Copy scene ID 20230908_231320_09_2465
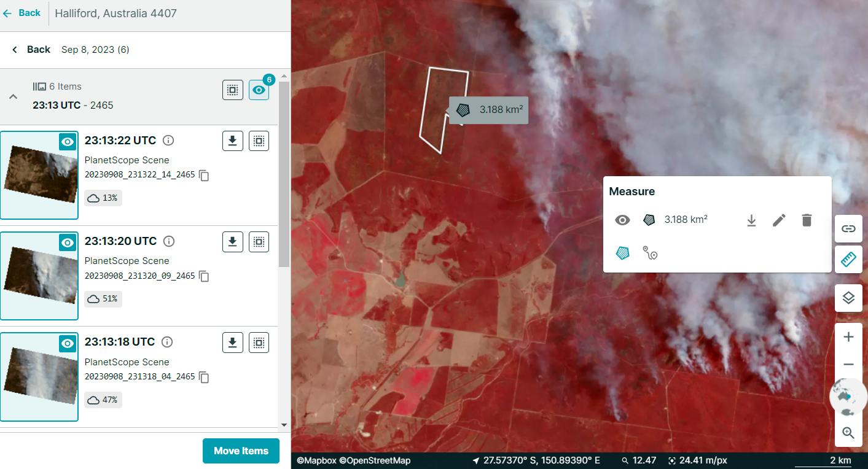Viewport: 868px width, 469px height. tap(204, 276)
